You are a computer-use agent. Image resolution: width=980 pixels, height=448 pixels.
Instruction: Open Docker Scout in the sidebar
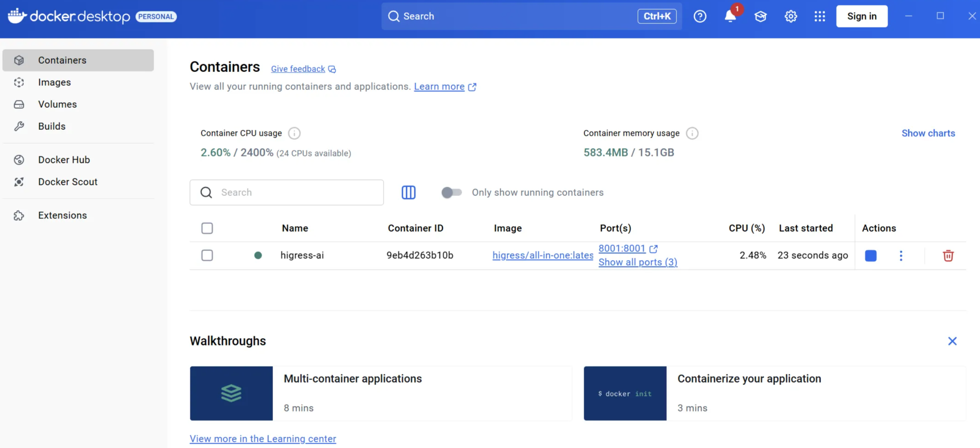tap(78, 182)
